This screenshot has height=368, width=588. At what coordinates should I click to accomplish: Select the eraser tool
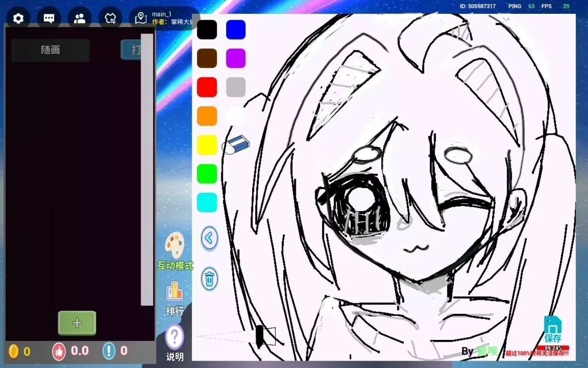pyautogui.click(x=237, y=144)
